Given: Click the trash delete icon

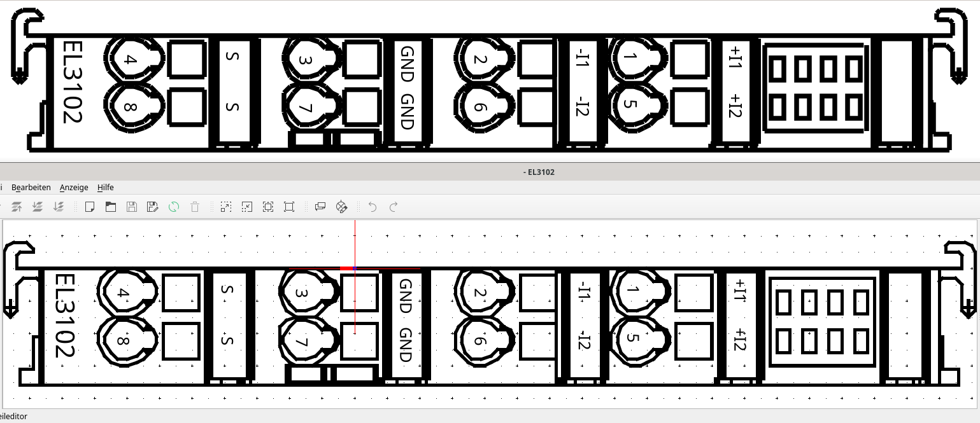Looking at the screenshot, I should point(195,207).
